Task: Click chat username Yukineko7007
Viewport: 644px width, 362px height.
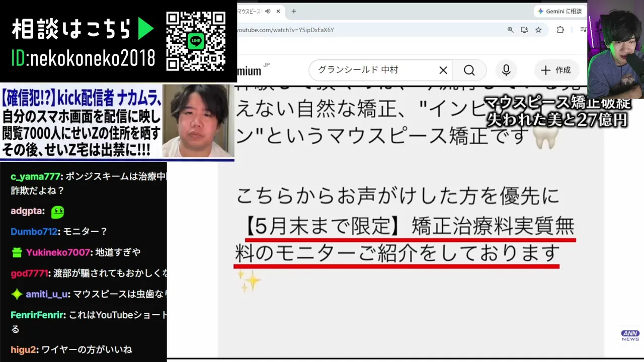Action: coord(58,252)
